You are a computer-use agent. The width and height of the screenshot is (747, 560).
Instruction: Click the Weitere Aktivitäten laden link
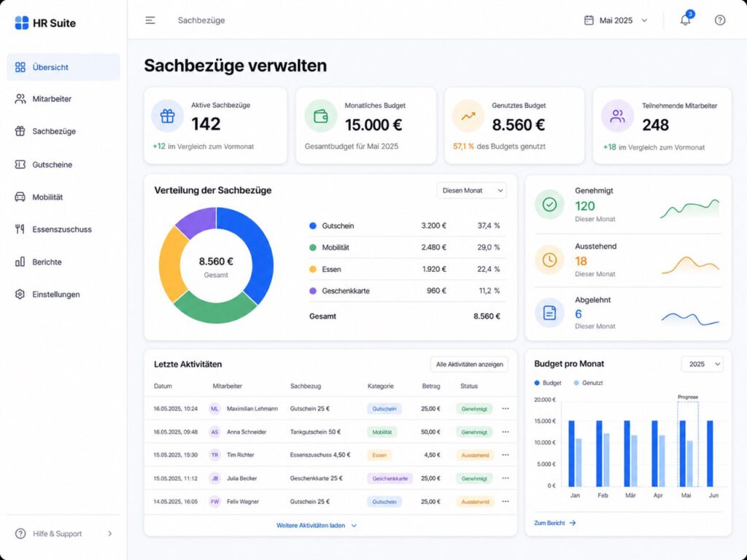311,526
